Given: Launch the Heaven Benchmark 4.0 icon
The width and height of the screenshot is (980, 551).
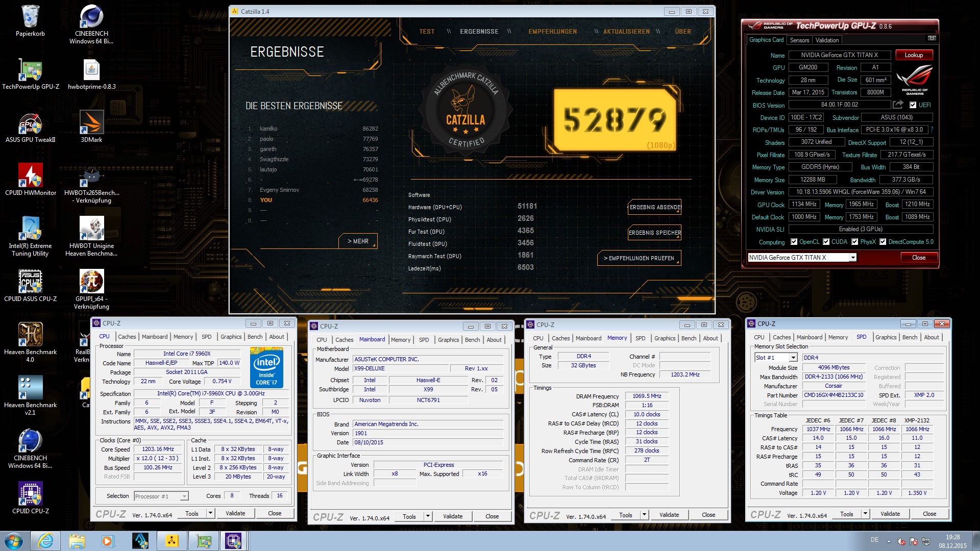Looking at the screenshot, I should pyautogui.click(x=30, y=343).
